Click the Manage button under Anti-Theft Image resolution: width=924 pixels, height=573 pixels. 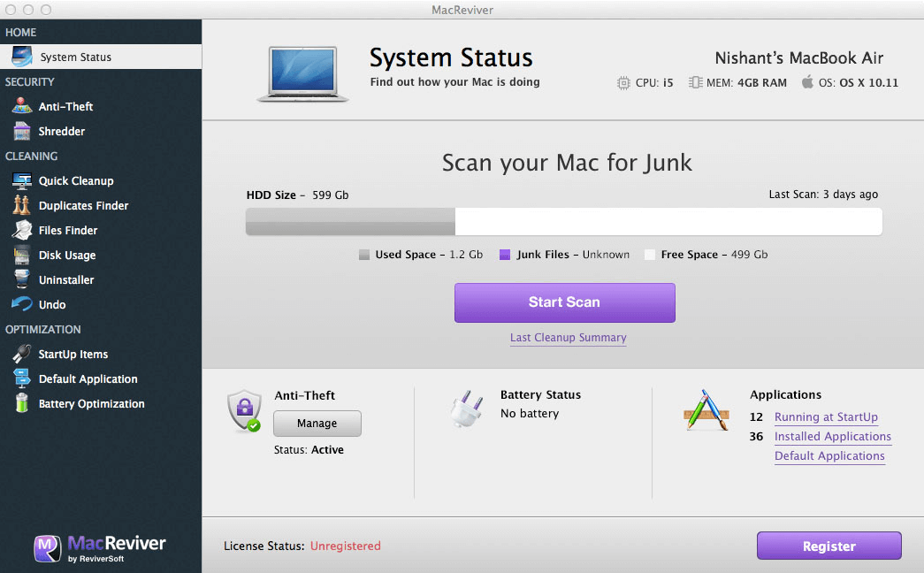[317, 424]
